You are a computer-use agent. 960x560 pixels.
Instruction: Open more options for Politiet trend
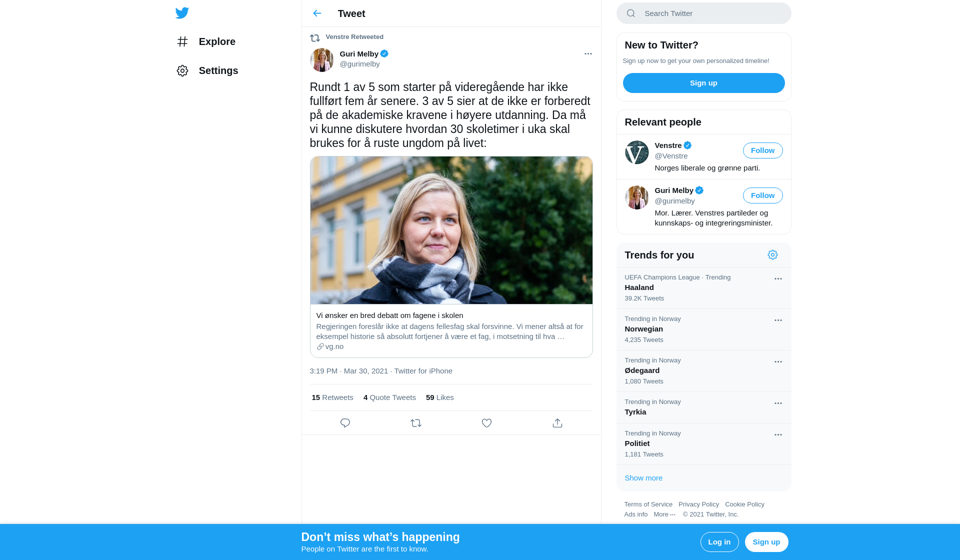[778, 435]
